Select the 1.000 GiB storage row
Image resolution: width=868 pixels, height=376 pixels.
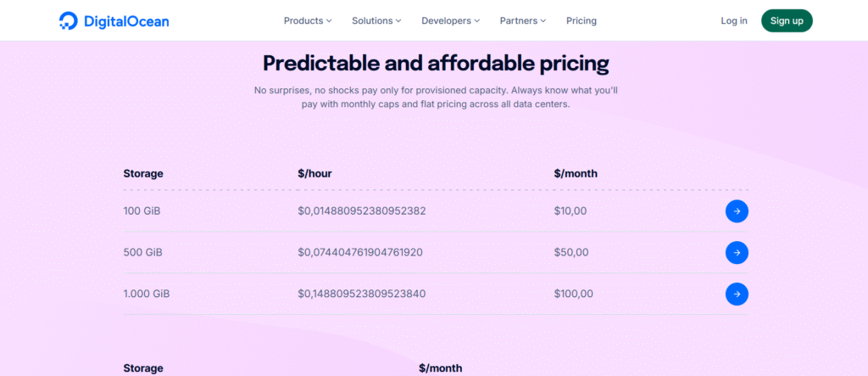(x=147, y=294)
